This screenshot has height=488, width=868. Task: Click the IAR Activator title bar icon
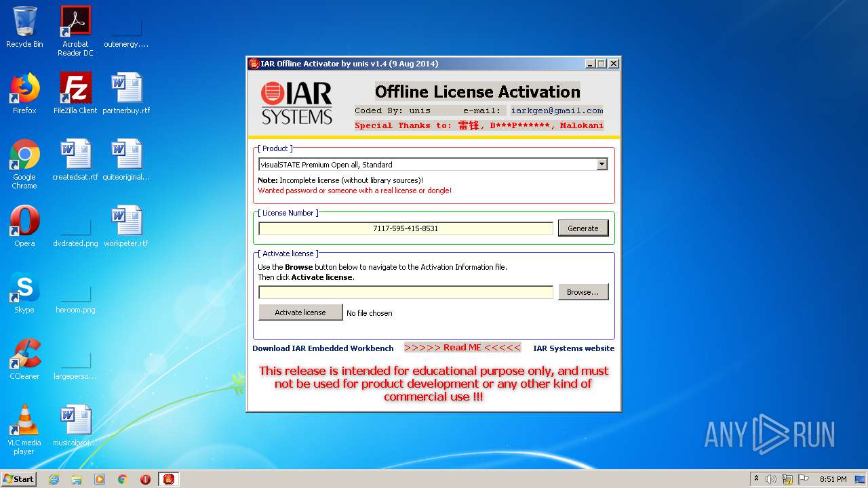tap(254, 64)
